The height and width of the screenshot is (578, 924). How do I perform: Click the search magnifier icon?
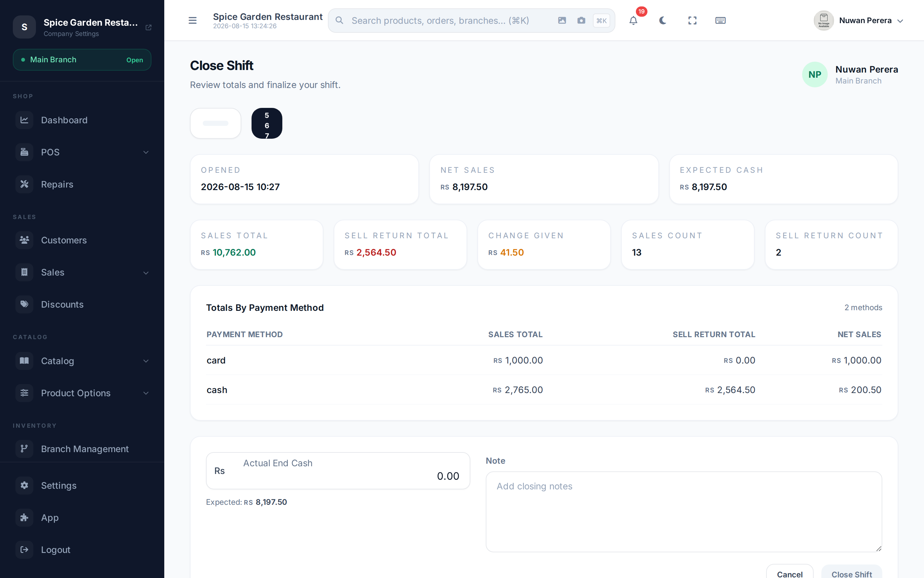pyautogui.click(x=339, y=20)
